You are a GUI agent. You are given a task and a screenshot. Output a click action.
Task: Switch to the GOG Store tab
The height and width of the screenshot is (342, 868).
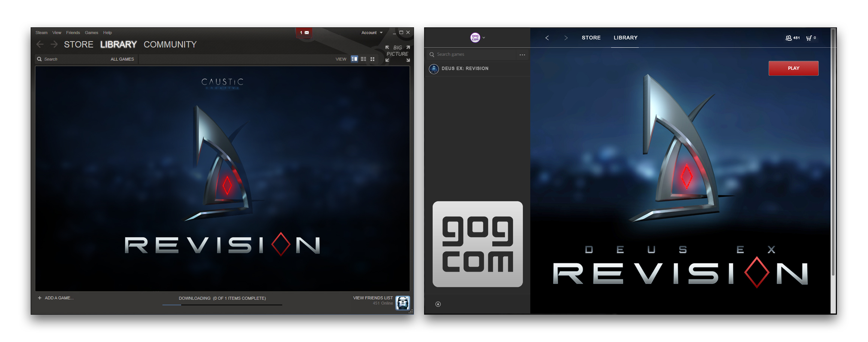(x=591, y=38)
